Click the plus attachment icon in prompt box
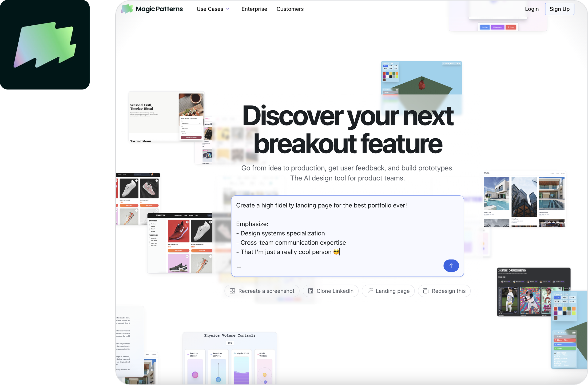The height and width of the screenshot is (385, 588). click(239, 267)
